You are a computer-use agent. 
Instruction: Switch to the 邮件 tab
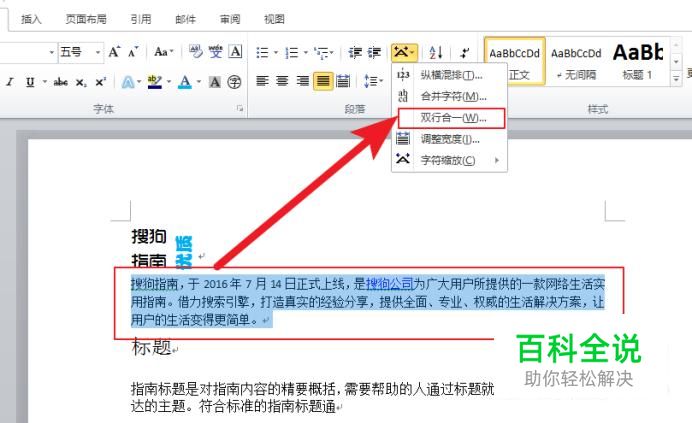(185, 19)
